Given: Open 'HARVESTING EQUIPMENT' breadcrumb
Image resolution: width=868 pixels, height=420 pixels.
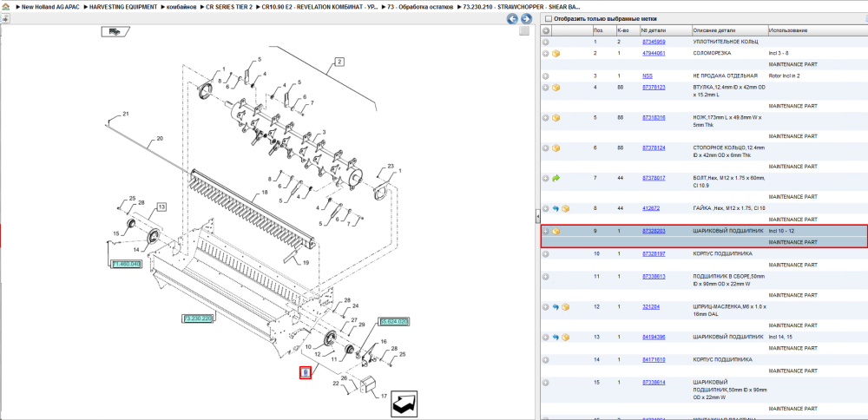Looking at the screenshot, I should (123, 7).
